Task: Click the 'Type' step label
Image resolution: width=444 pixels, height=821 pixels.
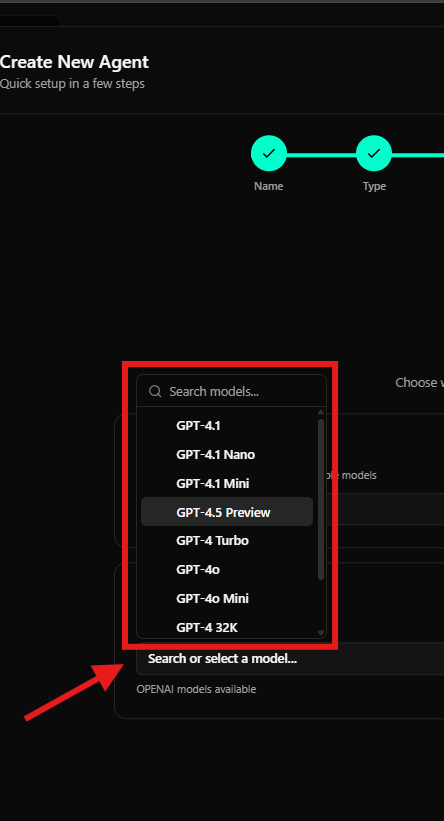Action: [374, 186]
